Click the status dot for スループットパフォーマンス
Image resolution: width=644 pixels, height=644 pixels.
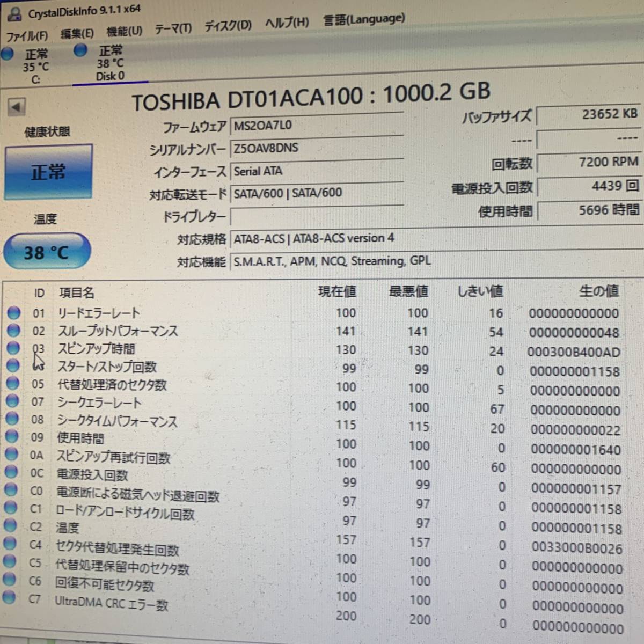tap(14, 330)
